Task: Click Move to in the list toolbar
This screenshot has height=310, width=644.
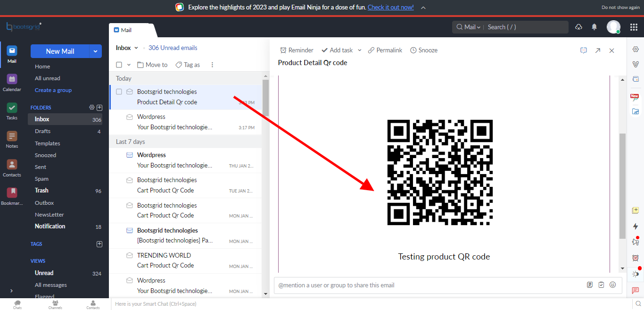Action: (152, 65)
